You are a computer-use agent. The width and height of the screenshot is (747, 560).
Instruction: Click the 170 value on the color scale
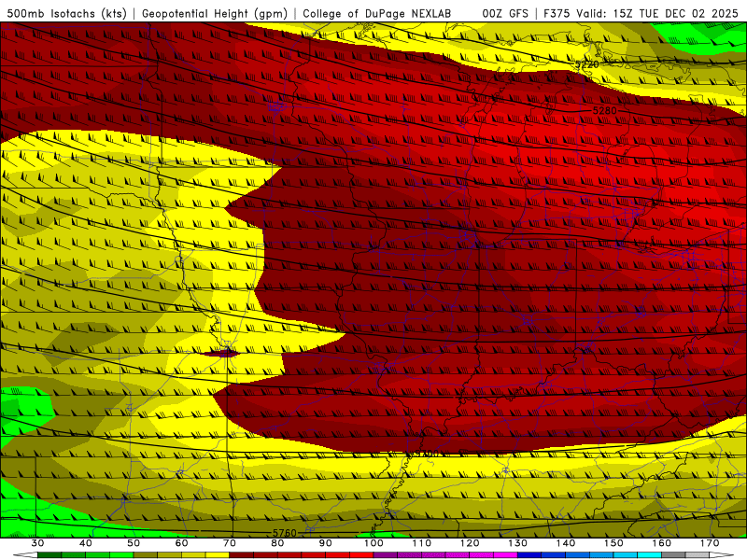pos(710,543)
